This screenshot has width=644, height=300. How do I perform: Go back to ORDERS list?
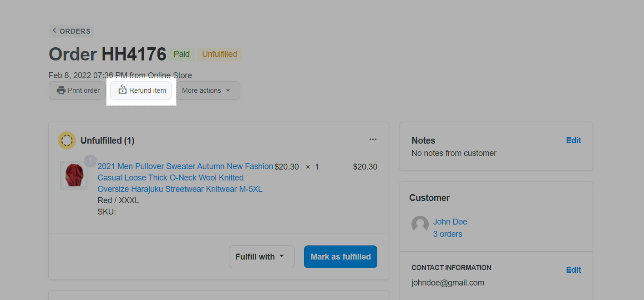click(x=75, y=31)
